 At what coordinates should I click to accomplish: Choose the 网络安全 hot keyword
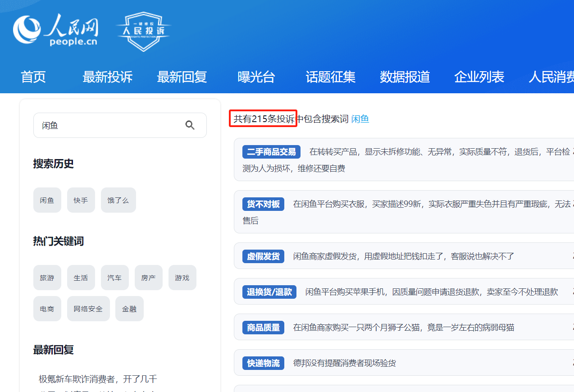click(x=88, y=309)
